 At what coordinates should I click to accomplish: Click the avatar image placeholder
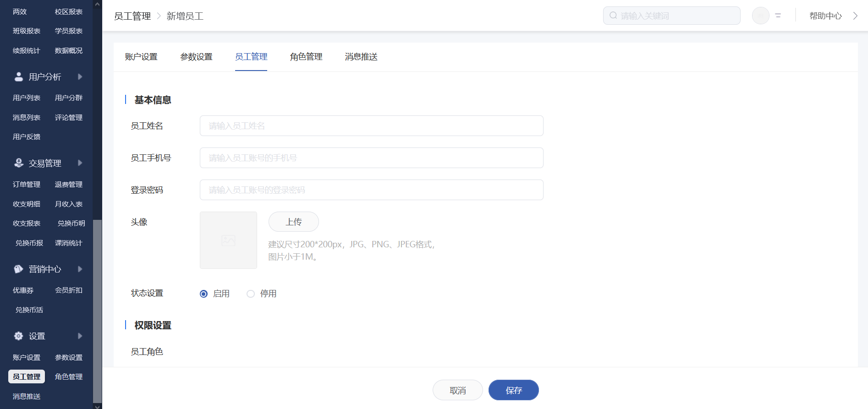click(228, 240)
